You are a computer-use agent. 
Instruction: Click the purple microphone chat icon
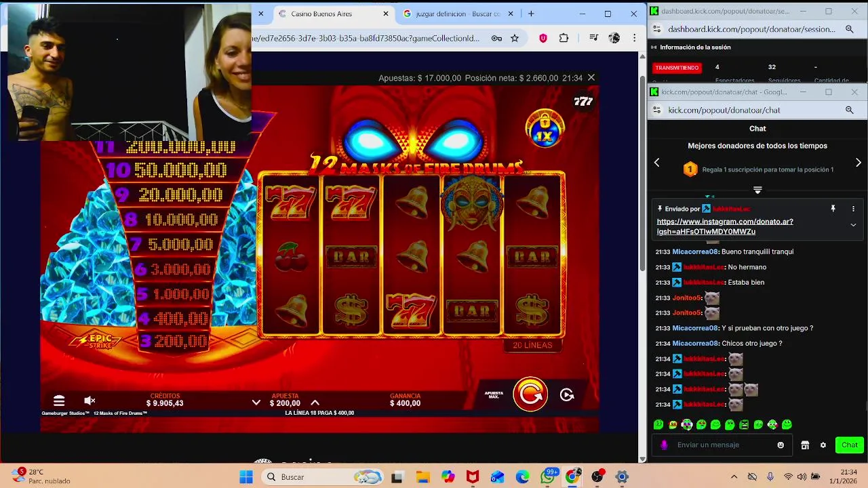pyautogui.click(x=664, y=445)
